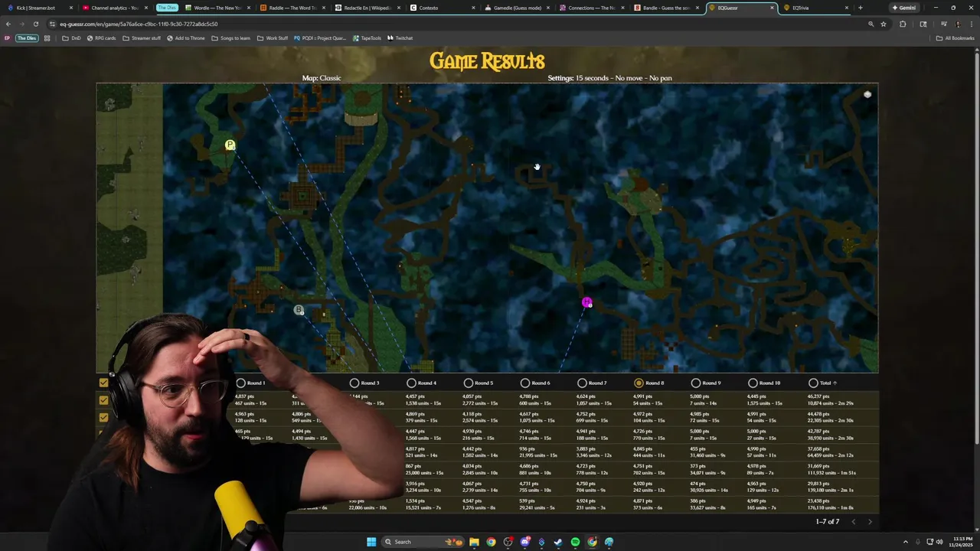Click the '1–7 of 7' pagination text

(828, 522)
